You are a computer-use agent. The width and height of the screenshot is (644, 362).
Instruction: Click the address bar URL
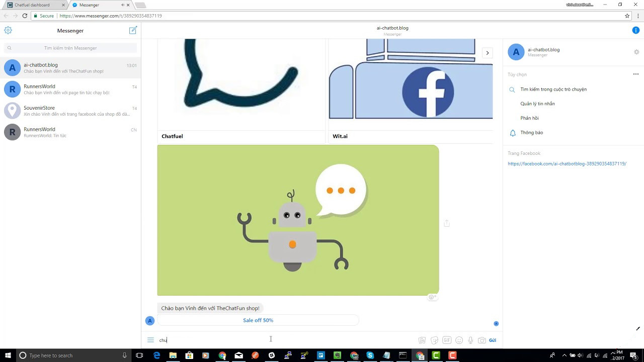[x=111, y=16]
